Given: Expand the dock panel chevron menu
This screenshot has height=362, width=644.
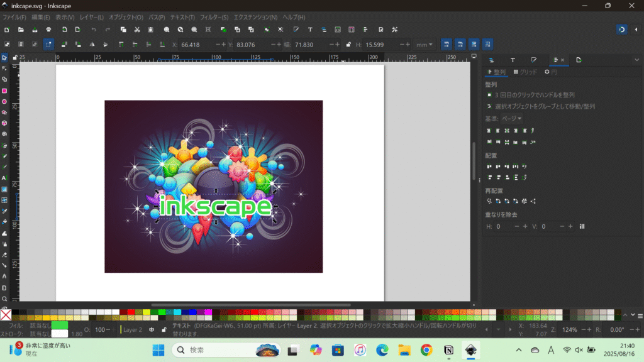Looking at the screenshot, I should [636, 60].
